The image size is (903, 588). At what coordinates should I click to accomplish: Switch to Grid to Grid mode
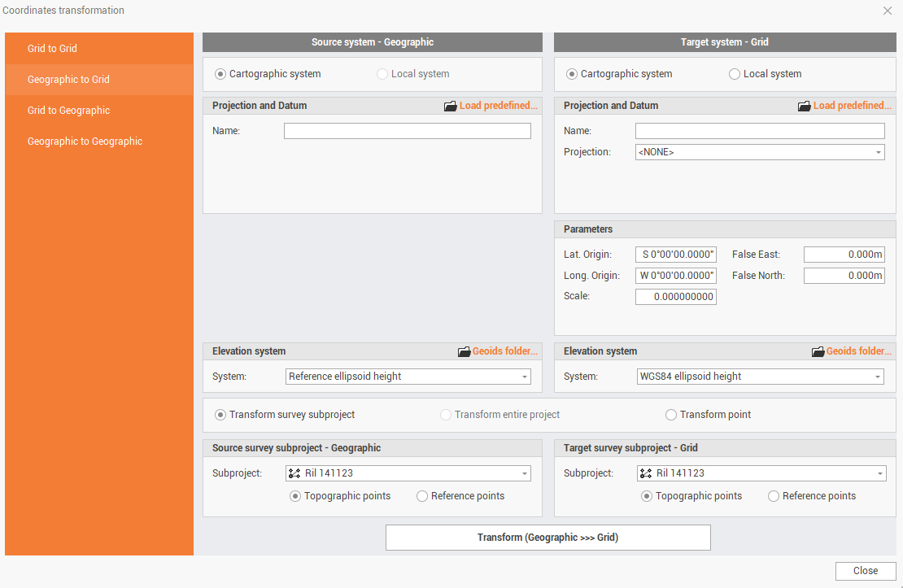(52, 49)
